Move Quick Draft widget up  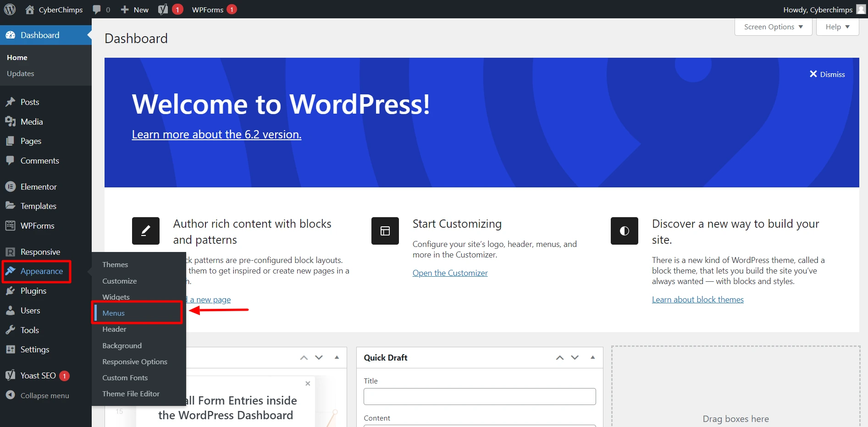coord(560,358)
